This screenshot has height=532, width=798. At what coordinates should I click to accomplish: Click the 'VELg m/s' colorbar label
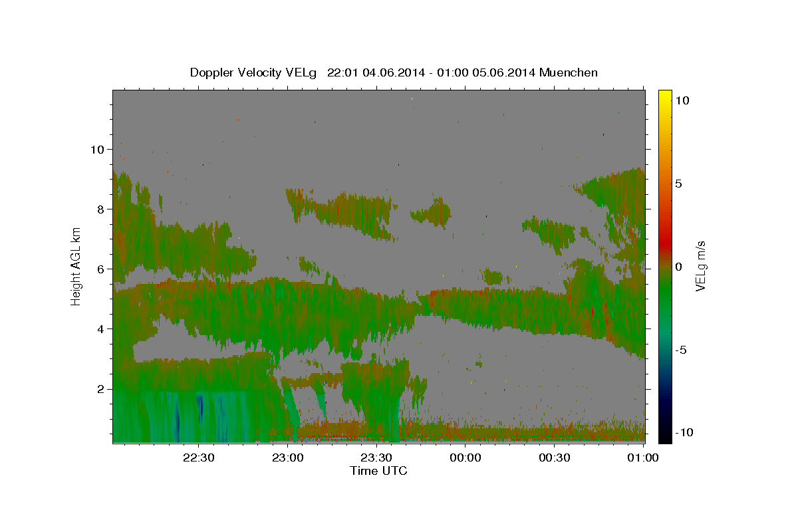(701, 267)
